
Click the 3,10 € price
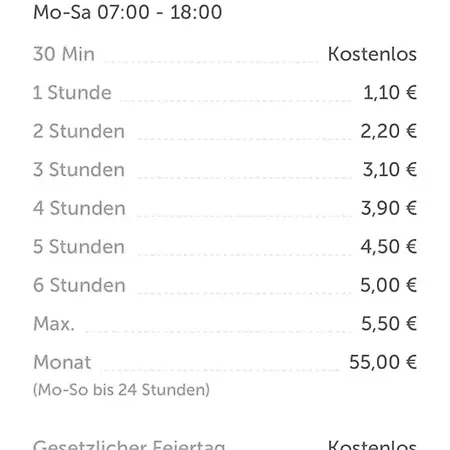(390, 169)
